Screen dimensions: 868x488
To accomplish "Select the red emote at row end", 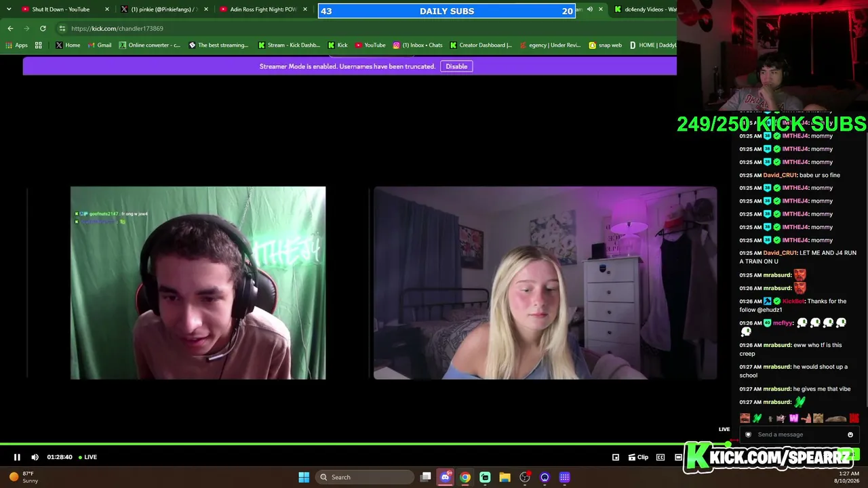I will 854,418.
